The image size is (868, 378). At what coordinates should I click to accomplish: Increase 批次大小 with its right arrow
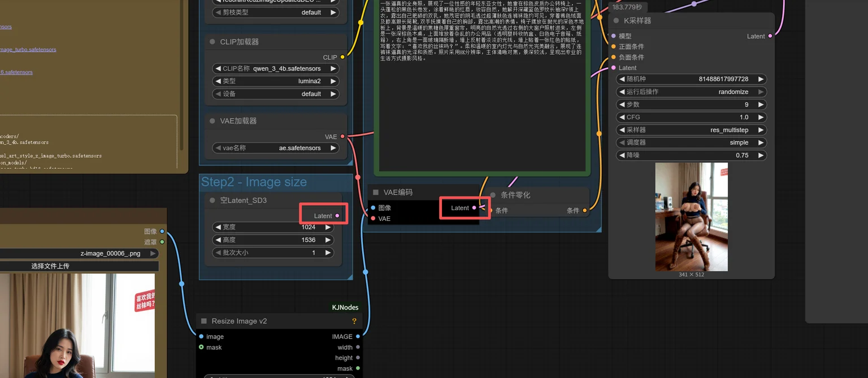(x=328, y=253)
